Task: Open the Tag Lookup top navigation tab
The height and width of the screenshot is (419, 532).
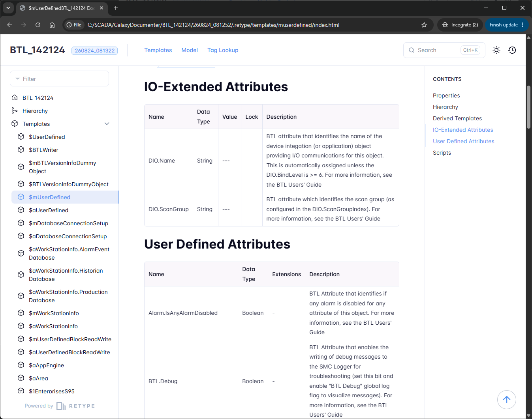Action: click(223, 50)
